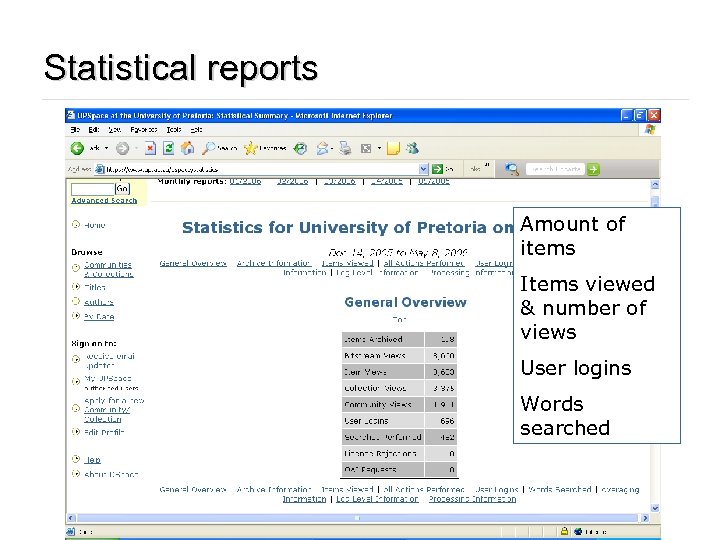Click bottom Log Level Information link
This screenshot has height=540, width=720.
pyautogui.click(x=377, y=499)
